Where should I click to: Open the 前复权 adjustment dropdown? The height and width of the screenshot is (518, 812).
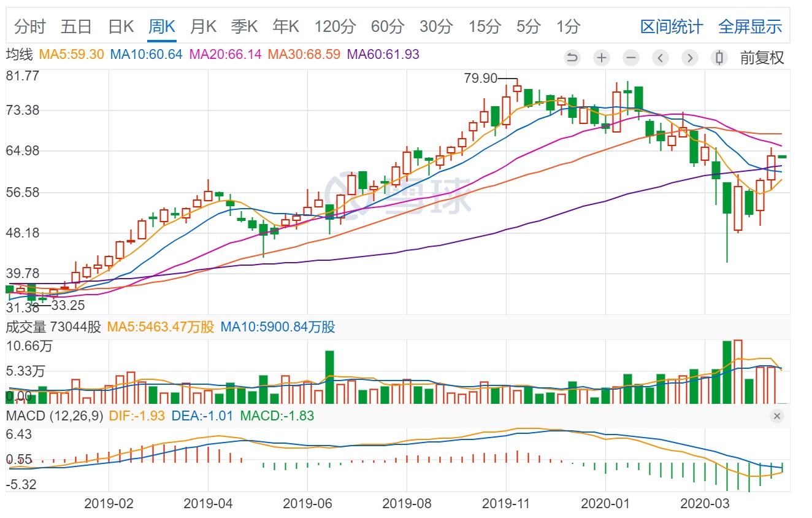pyautogui.click(x=762, y=58)
